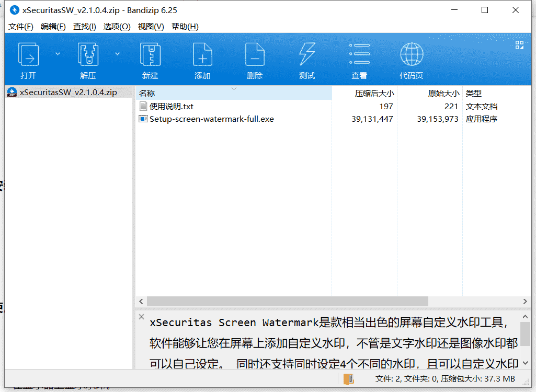Click the horizontal scrollbar thumb
This screenshot has height=392, width=536.
tap(288, 301)
